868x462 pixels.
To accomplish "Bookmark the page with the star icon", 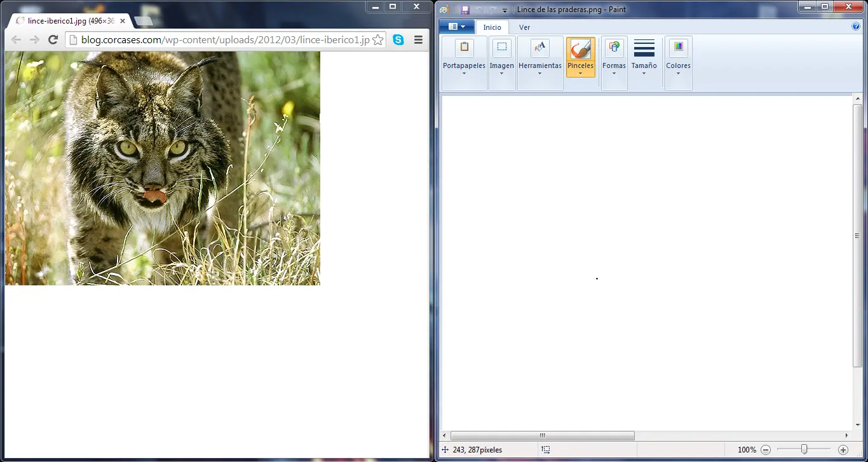I will click(x=378, y=40).
